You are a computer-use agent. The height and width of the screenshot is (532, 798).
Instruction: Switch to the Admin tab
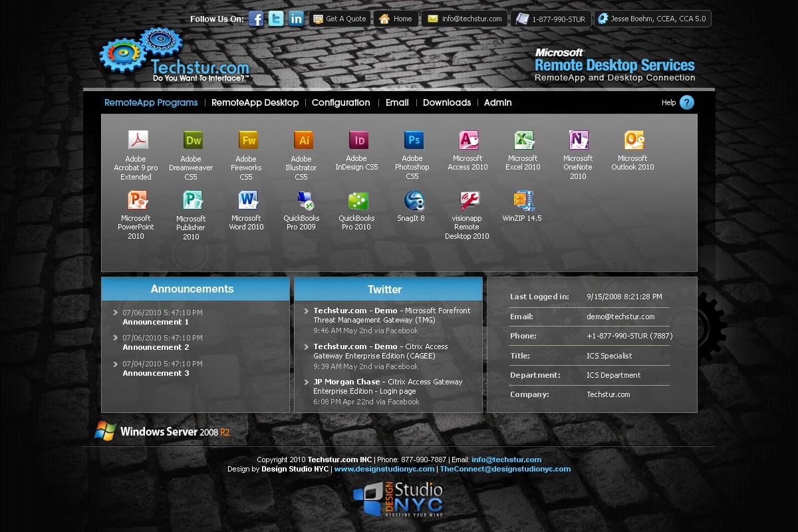click(x=498, y=102)
